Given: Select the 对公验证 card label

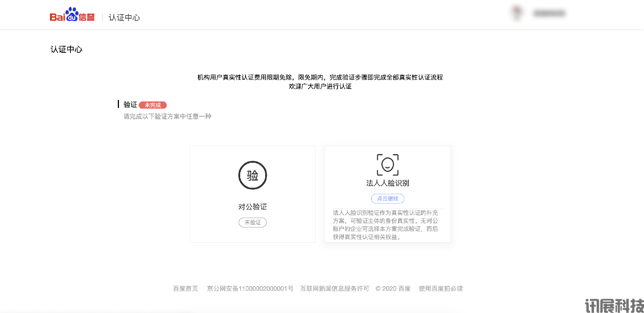Looking at the screenshot, I should pos(253,207).
